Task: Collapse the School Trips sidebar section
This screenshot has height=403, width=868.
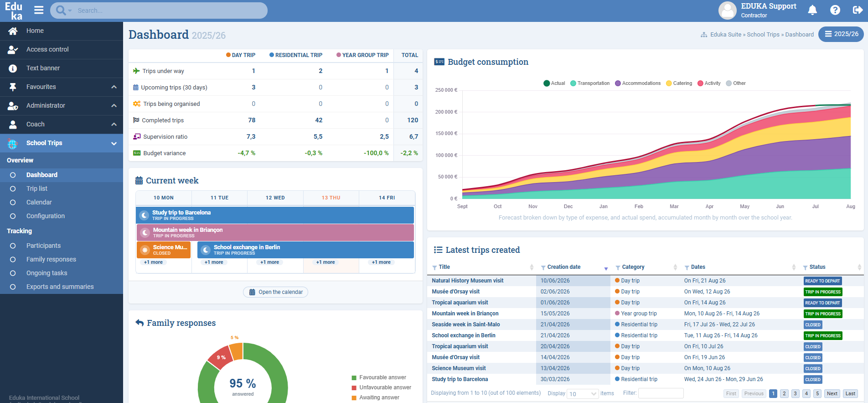Action: (114, 143)
